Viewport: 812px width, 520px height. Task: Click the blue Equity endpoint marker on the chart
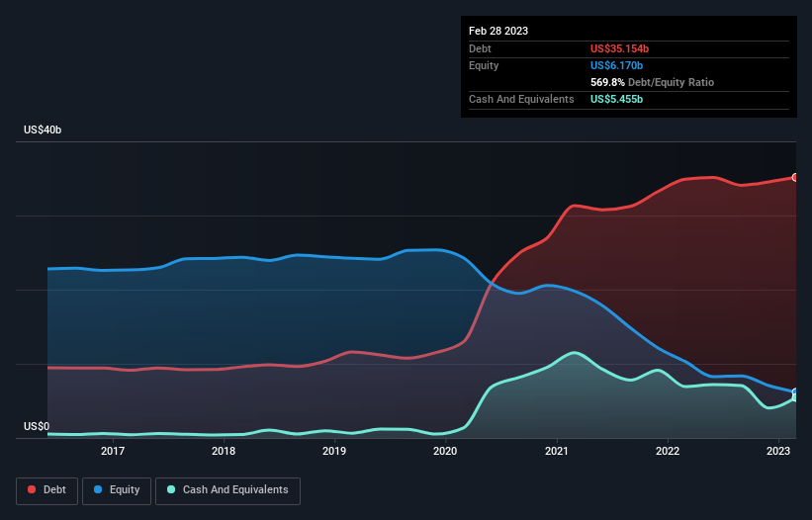(795, 391)
